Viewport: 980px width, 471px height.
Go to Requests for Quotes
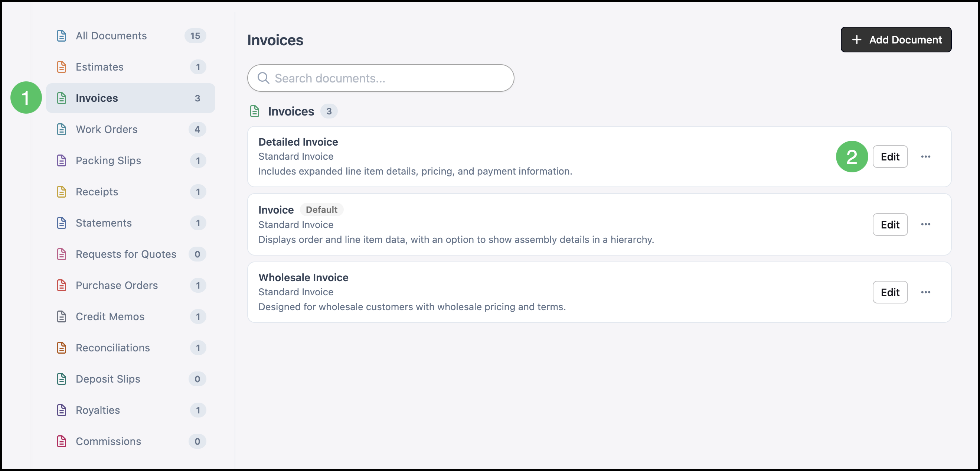tap(131, 254)
